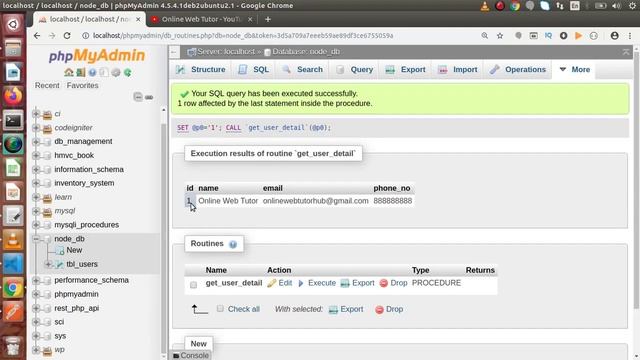The image size is (640, 360).
Task: Click the Chrome address bar URL
Action: pyautogui.click(x=243, y=36)
